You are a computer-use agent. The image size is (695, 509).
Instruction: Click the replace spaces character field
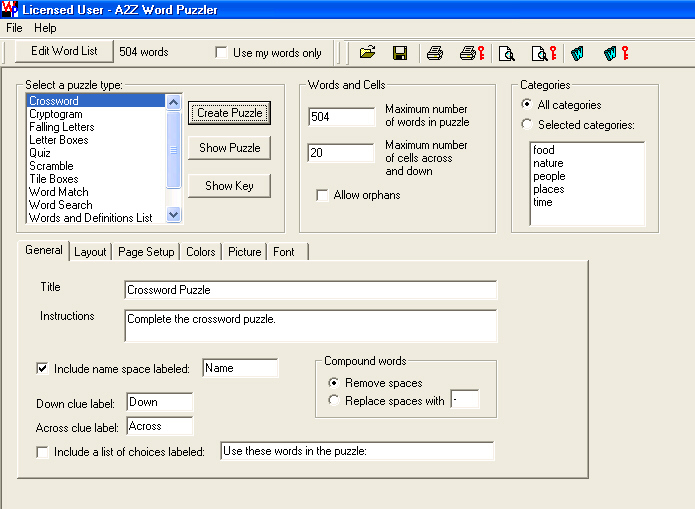coord(465,399)
